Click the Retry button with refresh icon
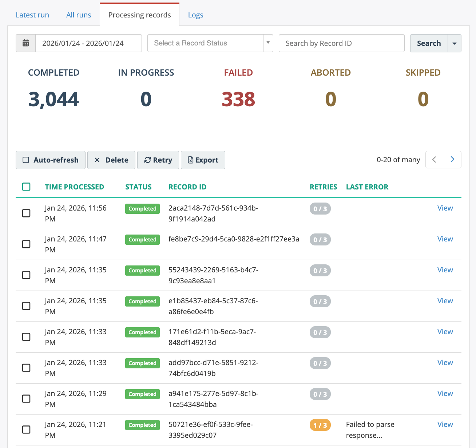 pos(158,160)
